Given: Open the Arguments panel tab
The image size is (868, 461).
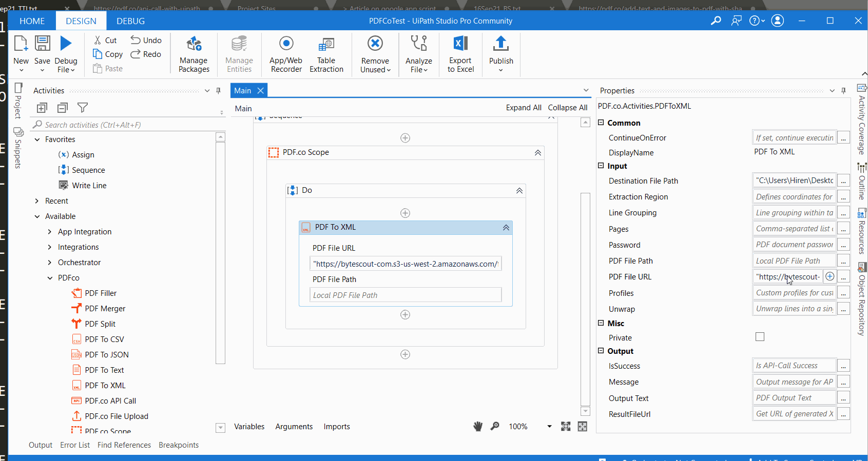Looking at the screenshot, I should point(294,427).
